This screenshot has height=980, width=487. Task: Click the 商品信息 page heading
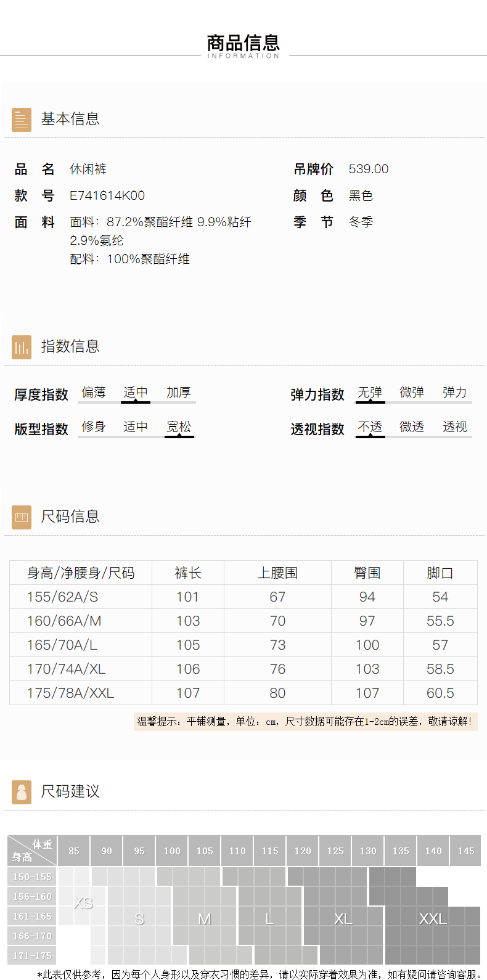(243, 44)
